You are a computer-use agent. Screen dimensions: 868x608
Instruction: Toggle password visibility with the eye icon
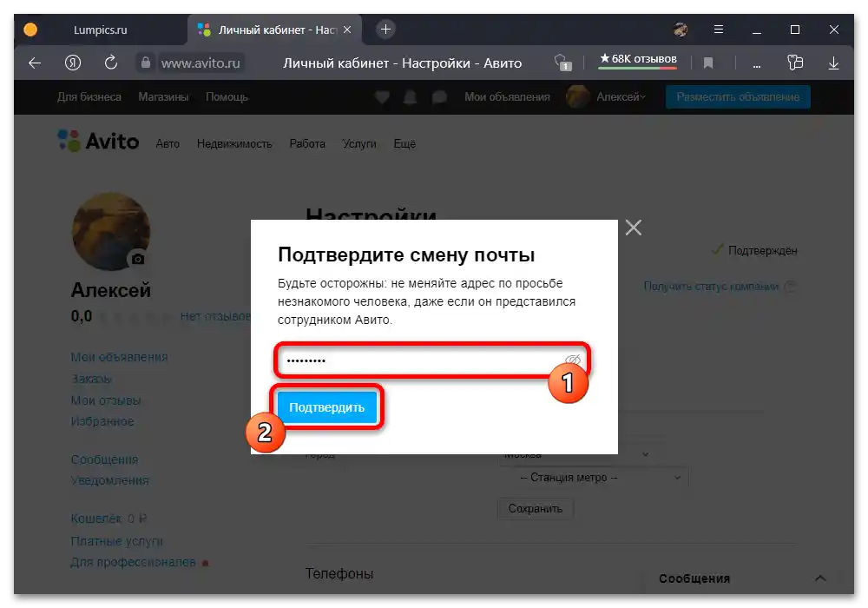(x=572, y=360)
